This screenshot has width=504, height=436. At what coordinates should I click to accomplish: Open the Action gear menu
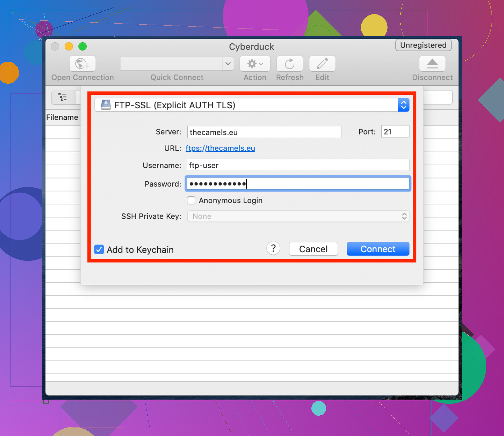coord(255,64)
